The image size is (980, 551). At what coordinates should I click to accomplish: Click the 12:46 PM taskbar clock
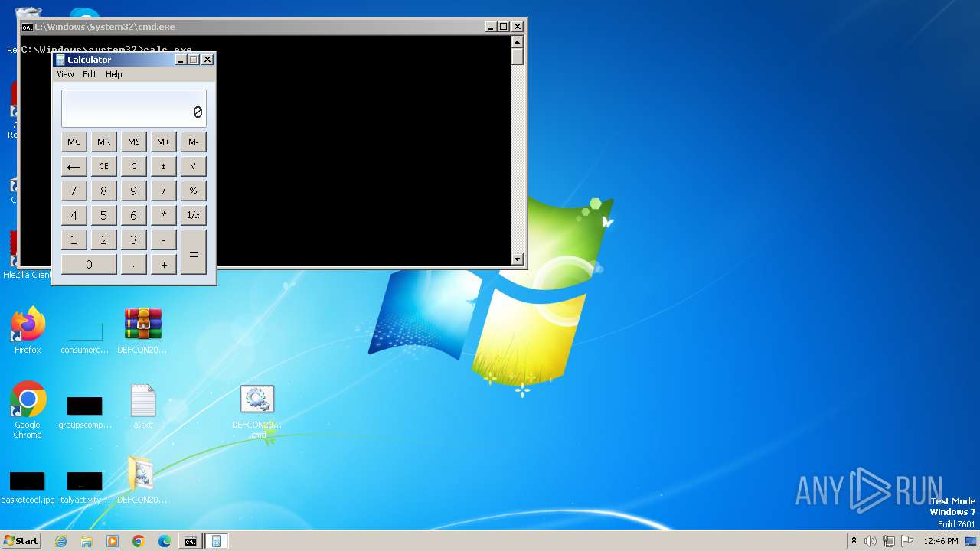[x=941, y=541]
